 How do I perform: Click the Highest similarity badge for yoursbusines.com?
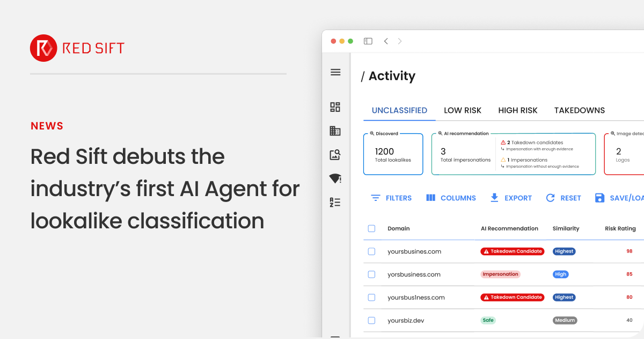tap(564, 251)
